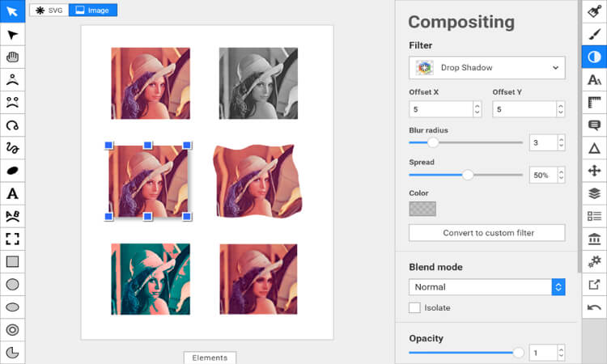Image resolution: width=607 pixels, height=364 pixels.
Task: Open the Layers panel icon
Action: (593, 193)
